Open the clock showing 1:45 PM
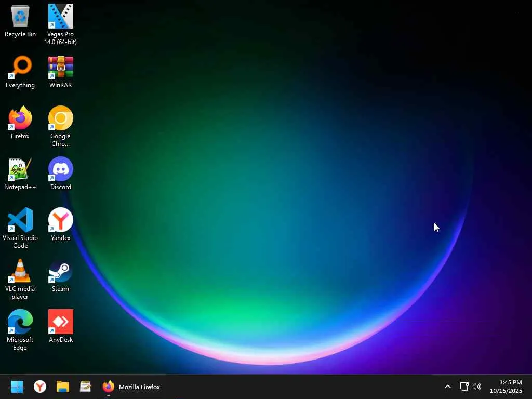Screen dimensions: 532x399 (506, 387)
